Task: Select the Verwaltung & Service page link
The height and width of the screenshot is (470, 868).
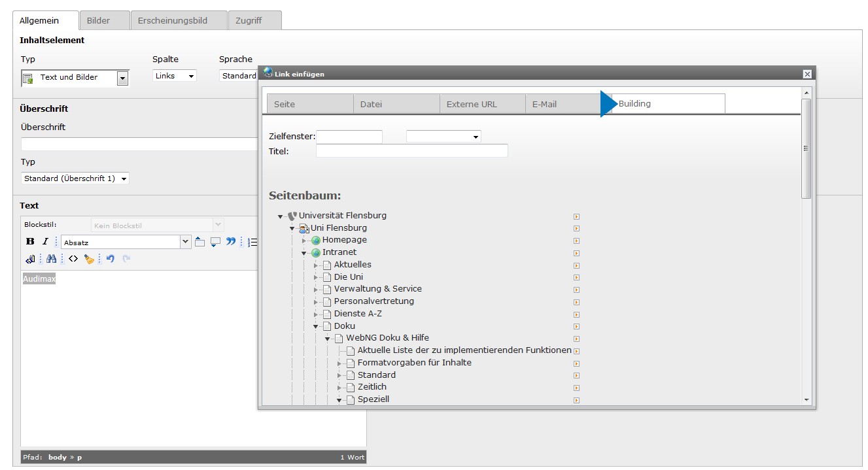Action: point(377,289)
